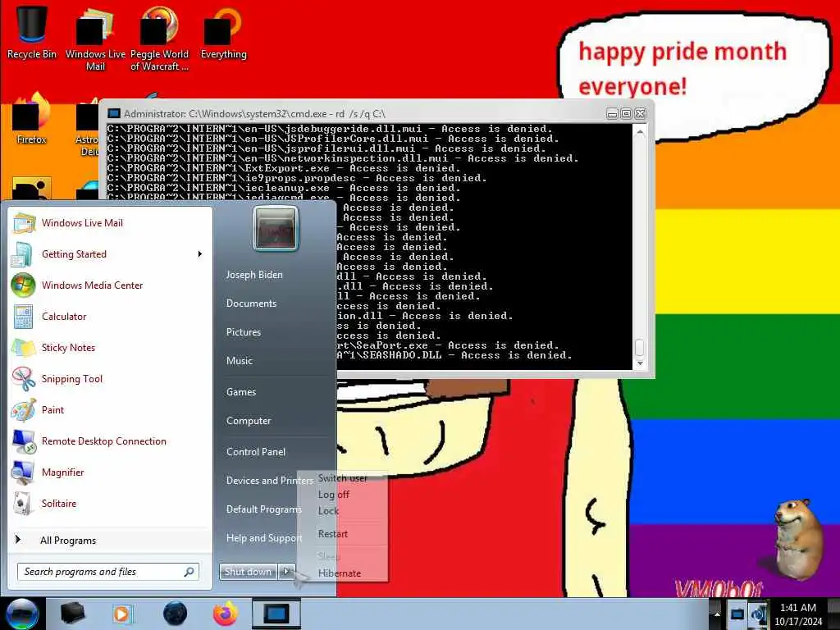Open Music from Start menu

pyautogui.click(x=240, y=361)
